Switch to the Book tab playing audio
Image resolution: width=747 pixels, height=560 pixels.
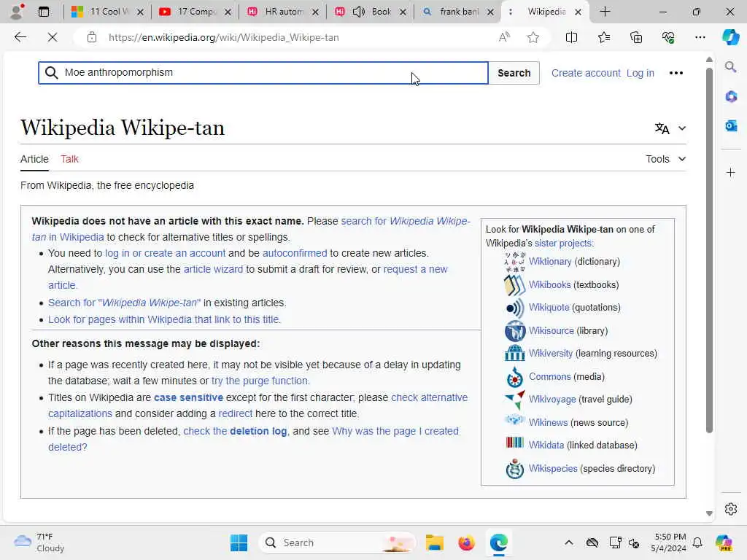tap(370, 12)
